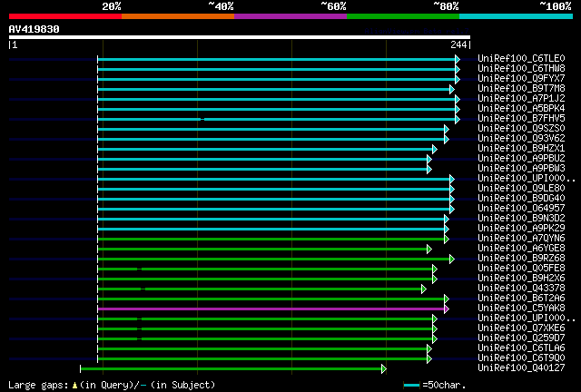Click the orange ~40% identity legend segment
The image size is (581, 392).
click(x=178, y=16)
